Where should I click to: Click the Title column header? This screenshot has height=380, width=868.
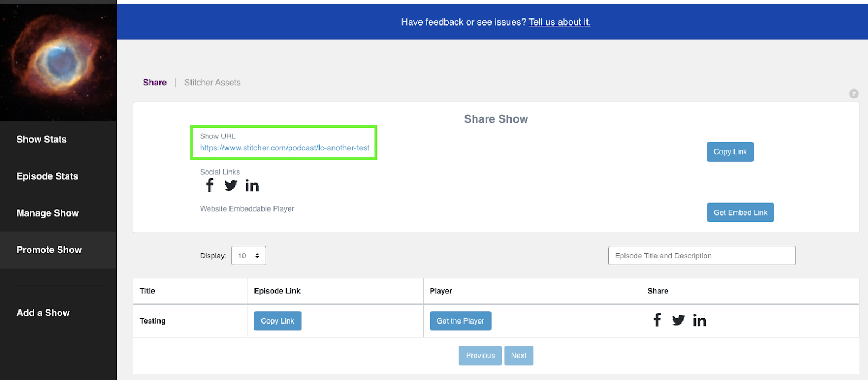(x=190, y=291)
